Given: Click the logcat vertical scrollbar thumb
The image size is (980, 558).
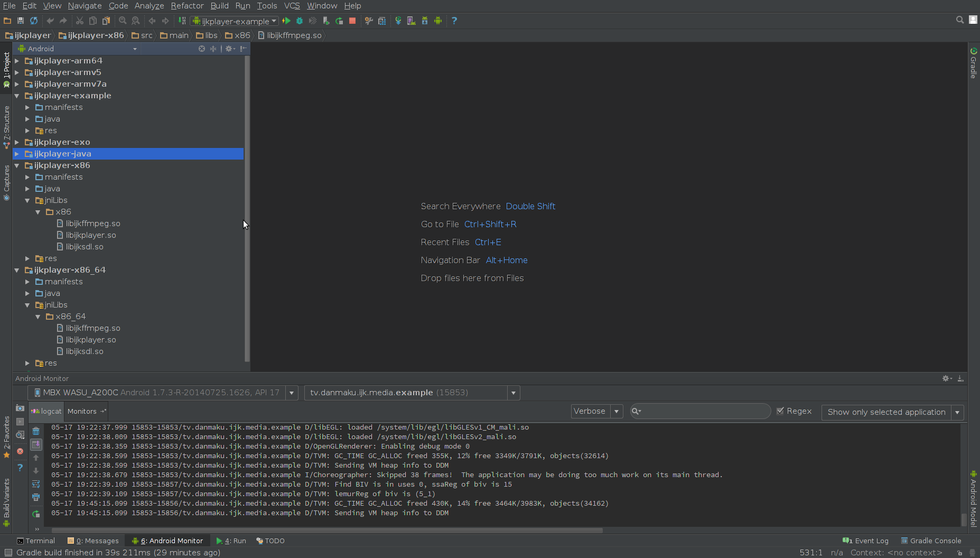Looking at the screenshot, I should [964, 519].
